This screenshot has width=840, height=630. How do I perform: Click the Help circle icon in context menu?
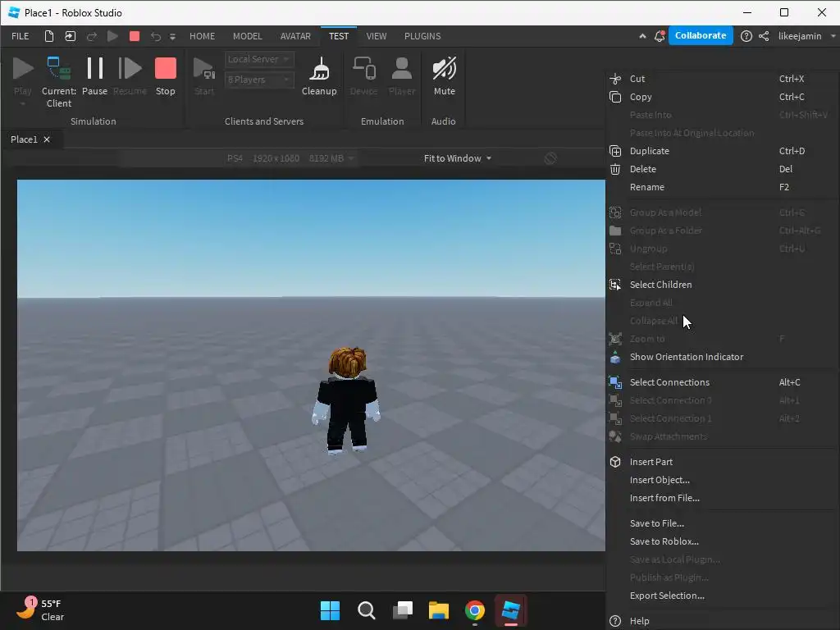coord(615,621)
